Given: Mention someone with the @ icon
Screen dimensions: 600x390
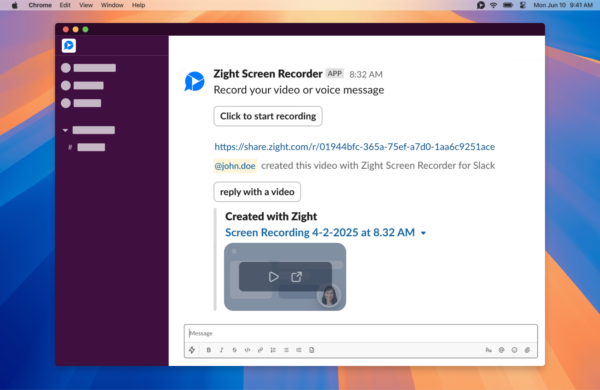Looking at the screenshot, I should click(502, 350).
